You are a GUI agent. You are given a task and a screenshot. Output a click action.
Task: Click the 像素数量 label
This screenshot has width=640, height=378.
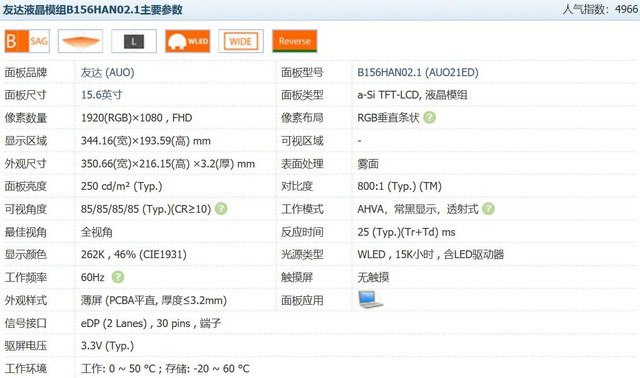tap(26, 118)
